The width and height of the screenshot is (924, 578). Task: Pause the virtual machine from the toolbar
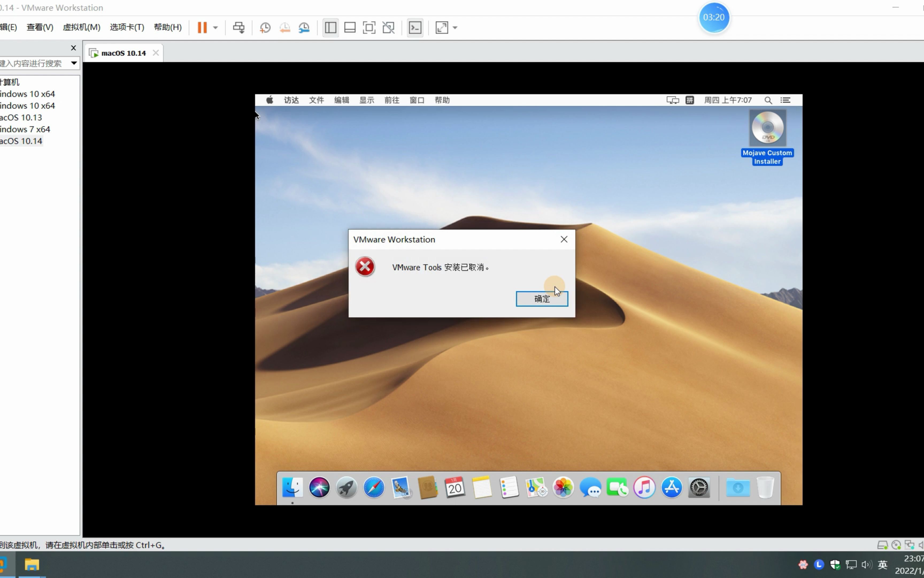(202, 28)
